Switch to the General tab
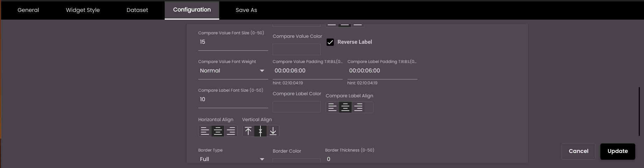Screen dimensions: 644x168 [x=28, y=10]
